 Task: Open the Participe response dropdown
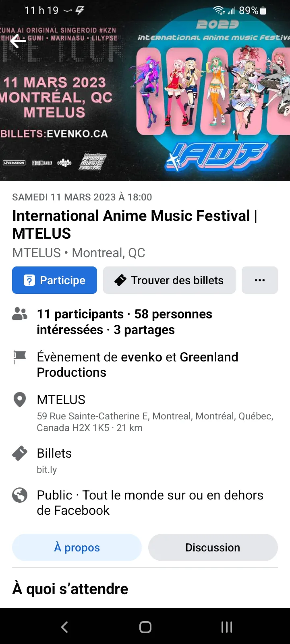(x=54, y=280)
